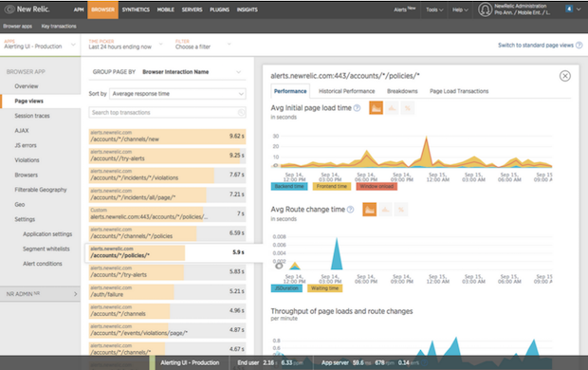Open Servers in the top navigation
This screenshot has height=370, width=588.
click(192, 9)
